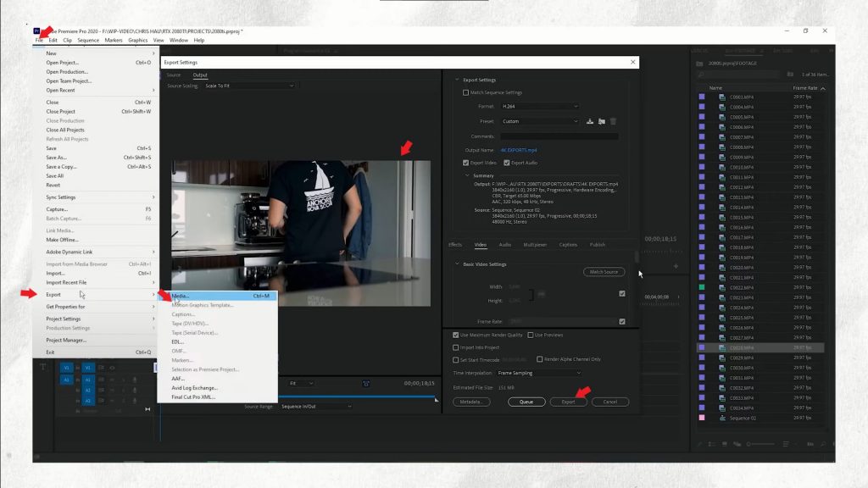Disable Use Maximum Render Quality
868x488 pixels.
pyautogui.click(x=455, y=335)
